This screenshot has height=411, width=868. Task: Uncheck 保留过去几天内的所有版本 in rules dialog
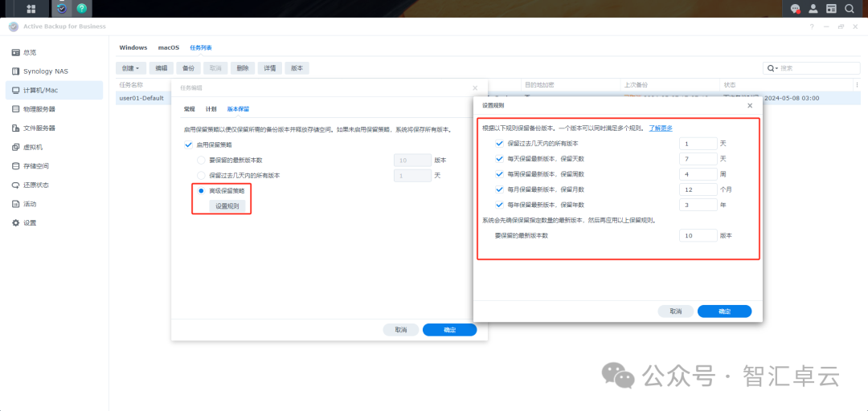coord(501,143)
